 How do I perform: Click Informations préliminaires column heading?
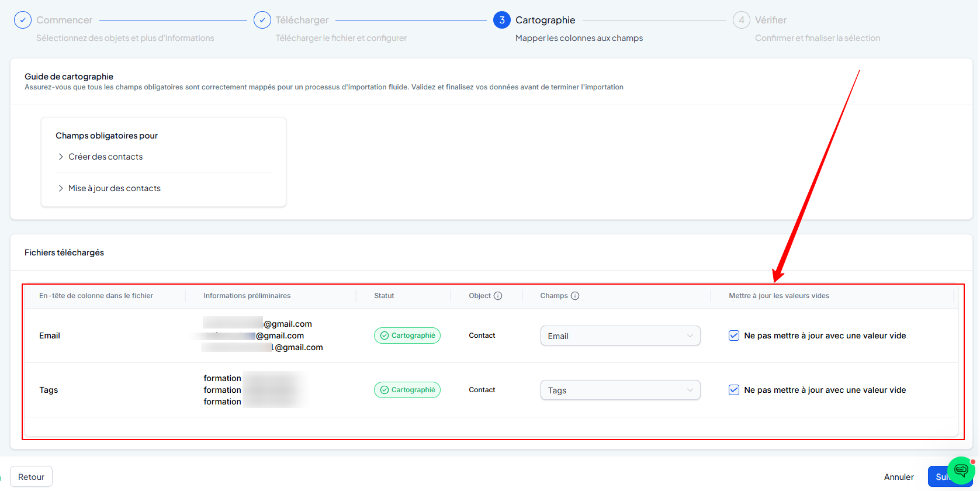coord(247,296)
